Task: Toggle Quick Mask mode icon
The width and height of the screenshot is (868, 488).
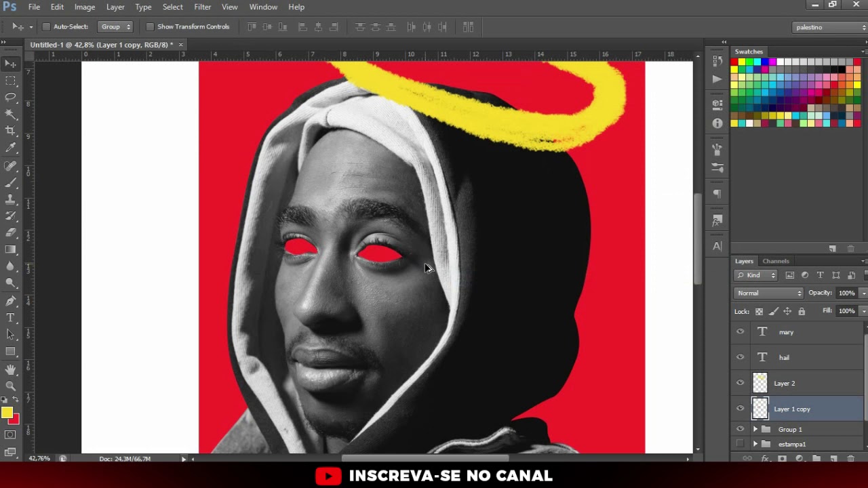Action: point(10,435)
